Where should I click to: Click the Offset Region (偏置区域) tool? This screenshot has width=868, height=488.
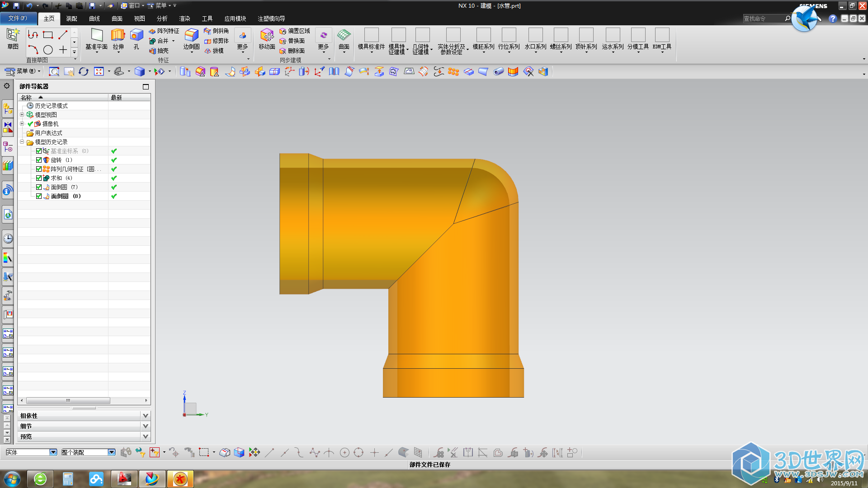295,31
